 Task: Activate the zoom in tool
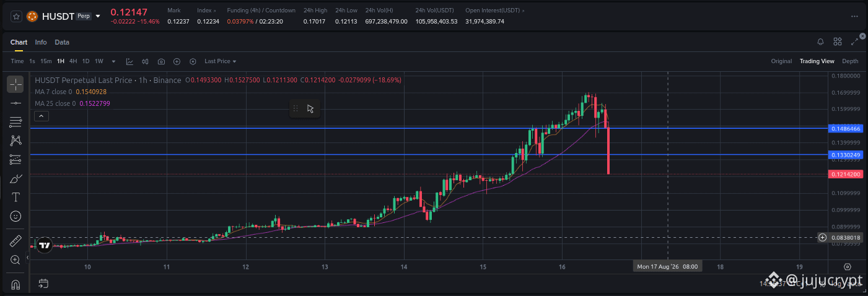coord(15,259)
